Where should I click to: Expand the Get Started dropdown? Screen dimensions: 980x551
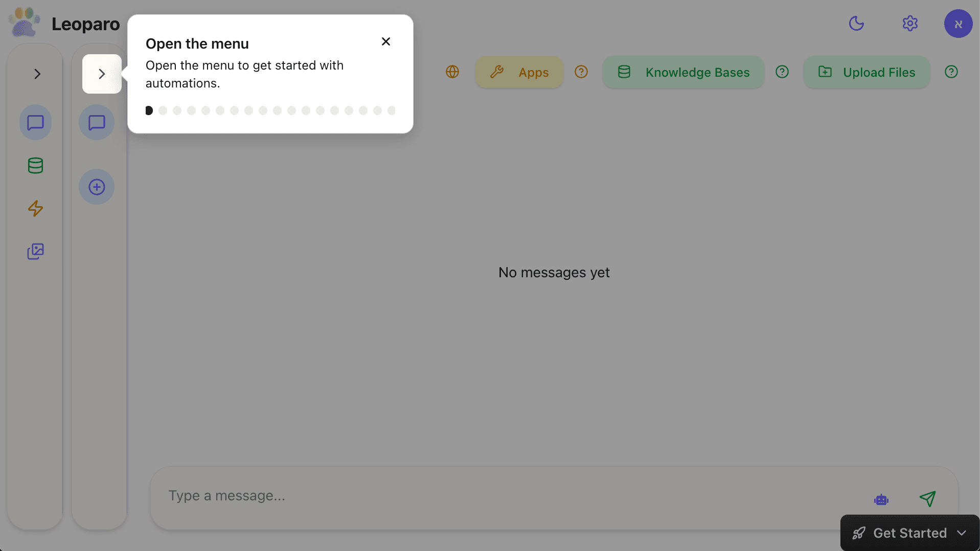tap(910, 533)
